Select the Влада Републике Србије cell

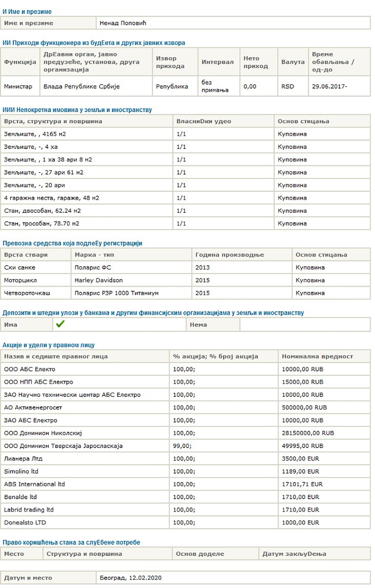click(96, 86)
